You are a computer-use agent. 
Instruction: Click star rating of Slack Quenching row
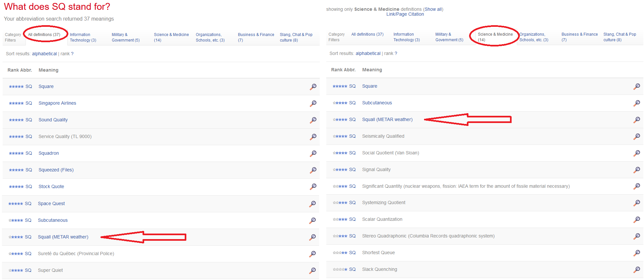pyautogui.click(x=340, y=270)
